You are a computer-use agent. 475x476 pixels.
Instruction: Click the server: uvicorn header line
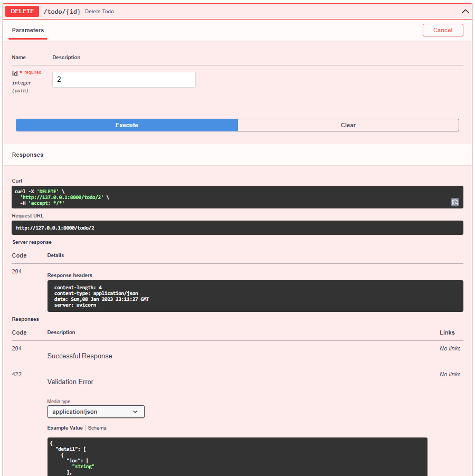75,304
